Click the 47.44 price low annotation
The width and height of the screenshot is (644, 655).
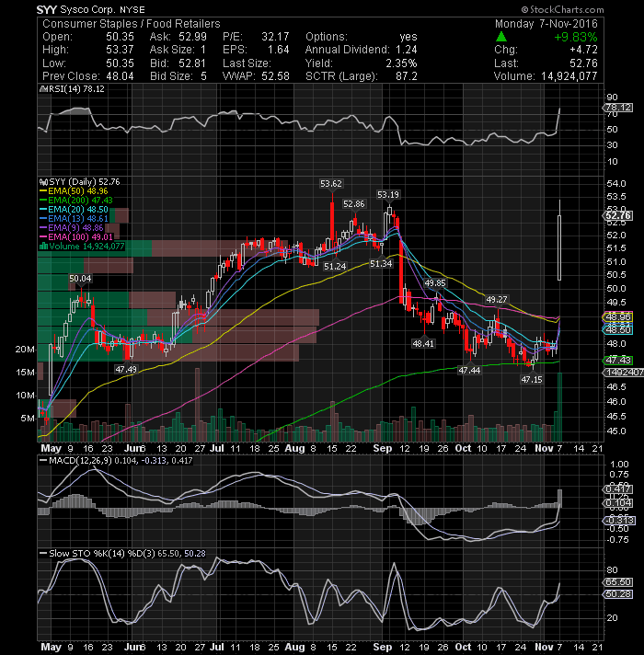pyautogui.click(x=469, y=370)
